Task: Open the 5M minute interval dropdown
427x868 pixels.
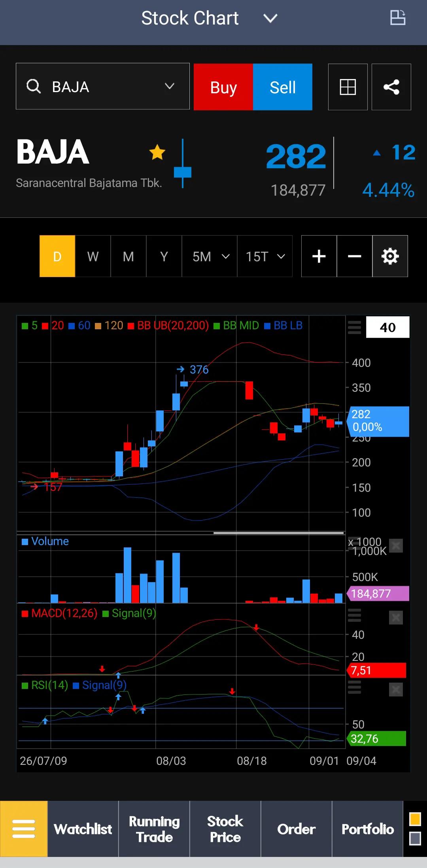Action: [210, 256]
